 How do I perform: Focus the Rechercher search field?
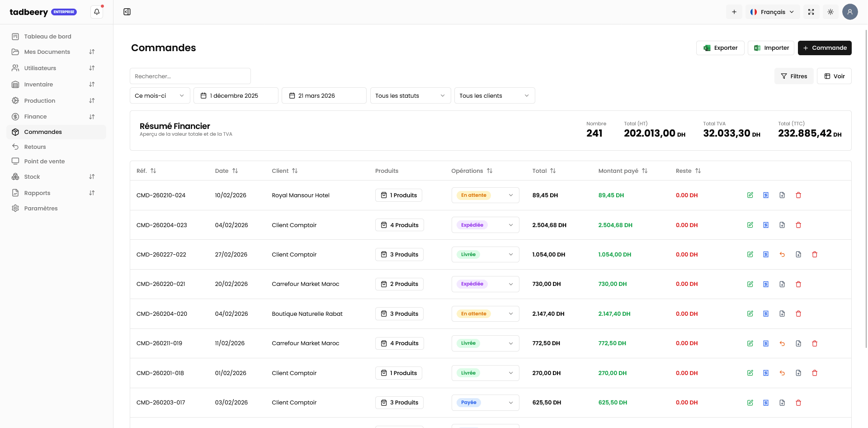pos(190,76)
